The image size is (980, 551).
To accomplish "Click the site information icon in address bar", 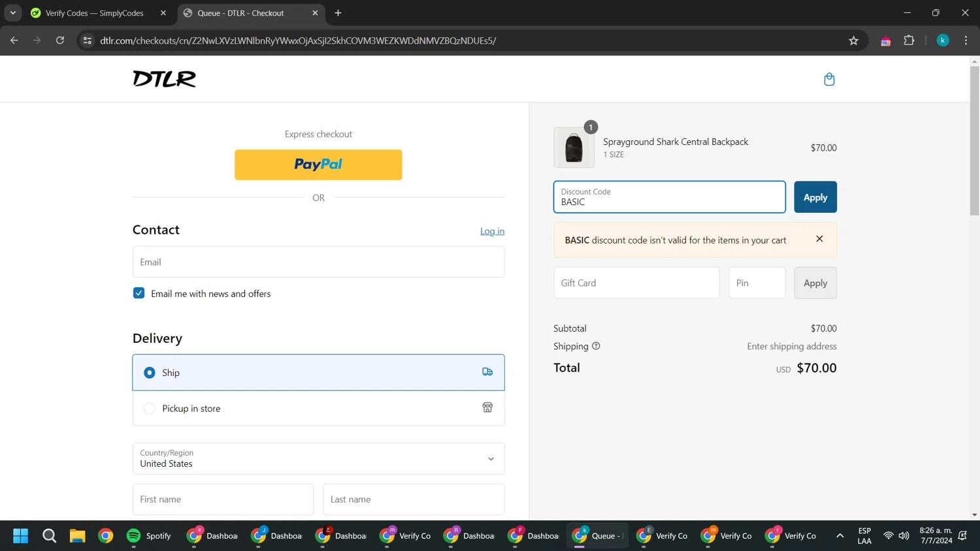I will pyautogui.click(x=88, y=40).
